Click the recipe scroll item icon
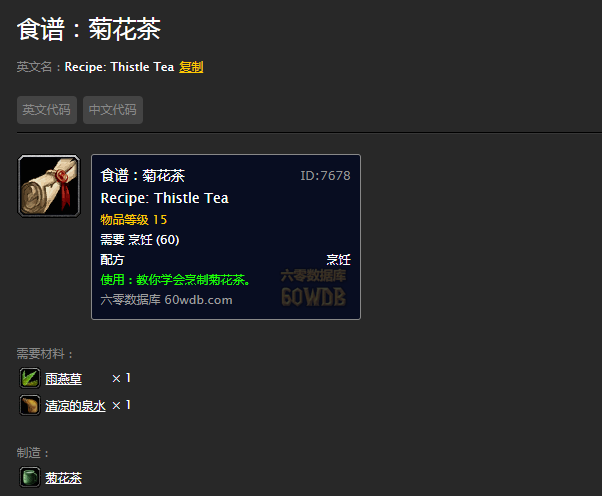The width and height of the screenshot is (602, 496). click(49, 186)
